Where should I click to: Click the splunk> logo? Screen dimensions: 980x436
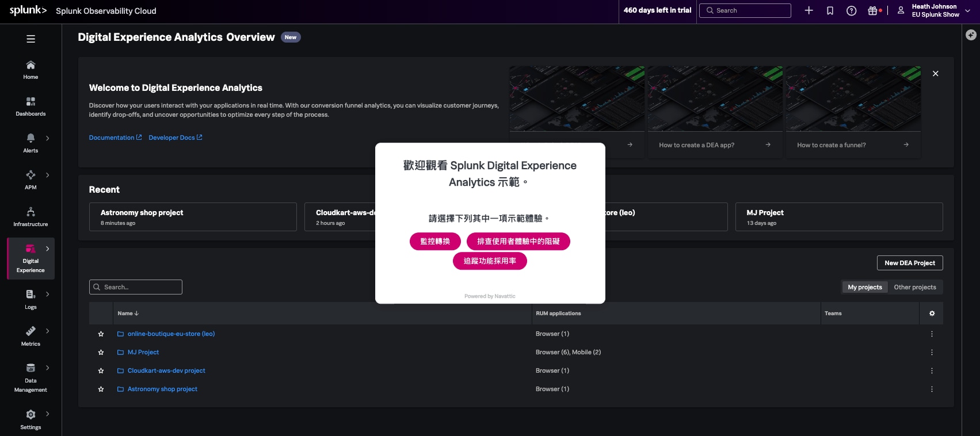(x=28, y=10)
